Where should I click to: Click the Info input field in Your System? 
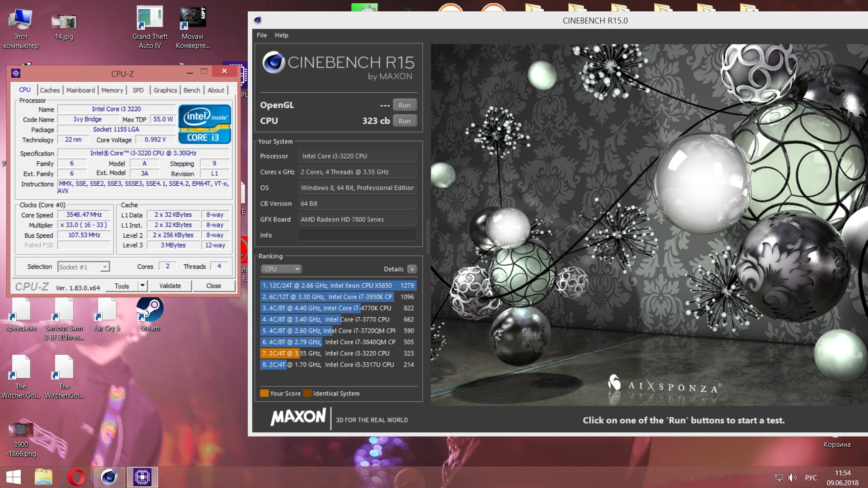point(357,235)
